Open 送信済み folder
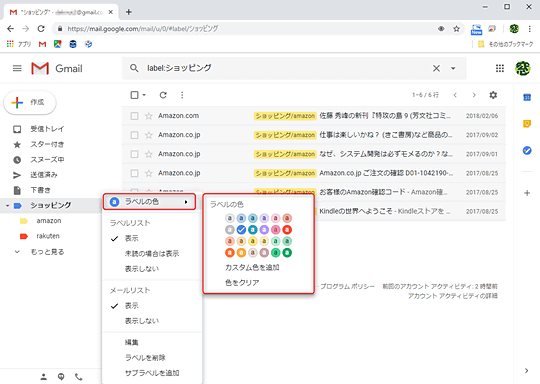The image size is (540, 384). (x=43, y=175)
